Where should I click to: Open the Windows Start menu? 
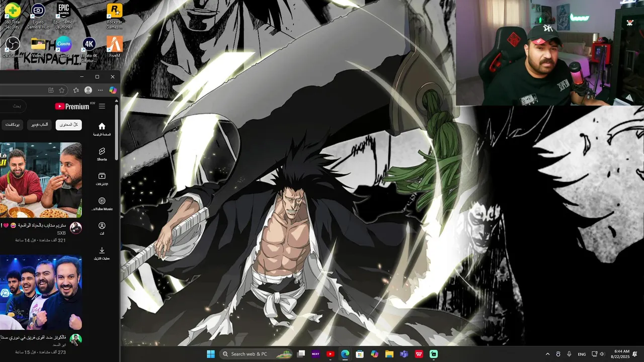pyautogui.click(x=211, y=354)
